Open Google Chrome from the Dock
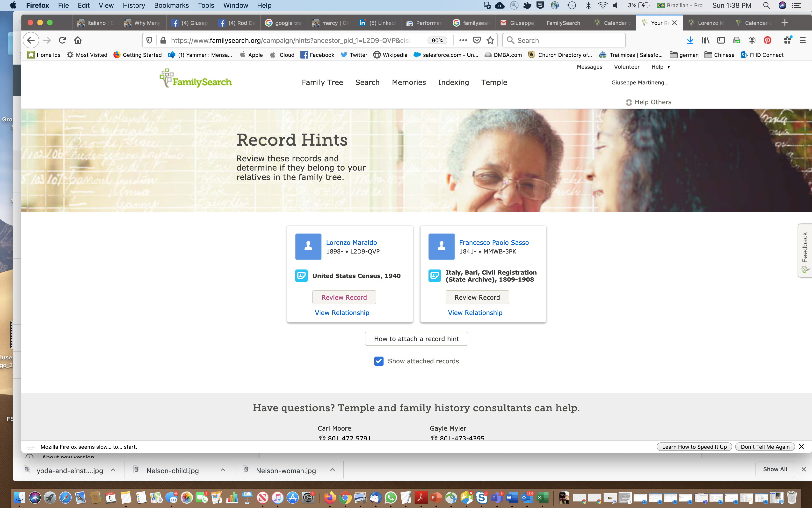Screen dimensions: 812x508 pos(345,498)
